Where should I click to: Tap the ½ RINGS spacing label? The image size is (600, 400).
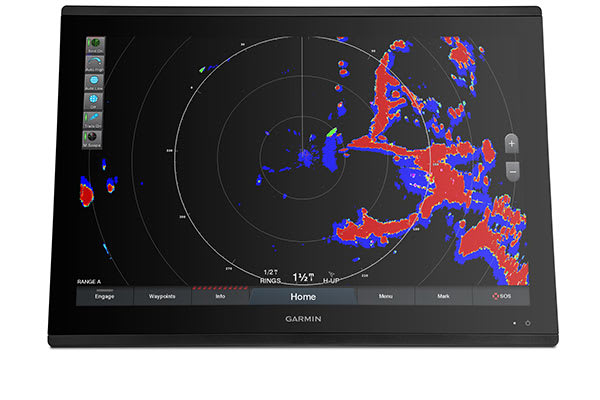pyautogui.click(x=270, y=276)
